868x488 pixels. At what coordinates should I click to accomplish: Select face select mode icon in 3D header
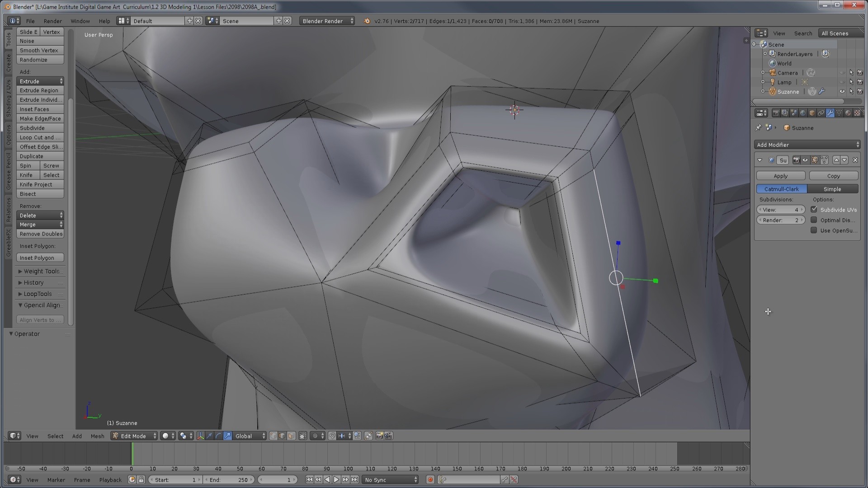coord(291,436)
